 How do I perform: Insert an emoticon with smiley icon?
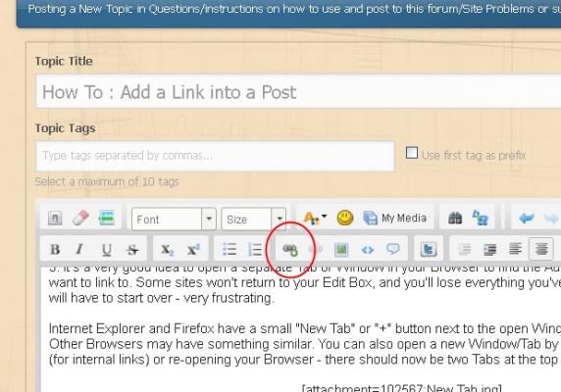[x=345, y=218]
